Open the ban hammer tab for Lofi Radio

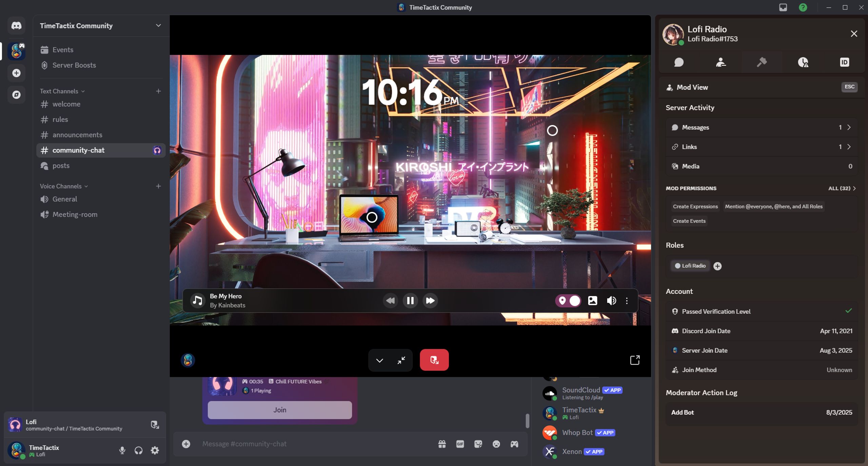tap(762, 62)
